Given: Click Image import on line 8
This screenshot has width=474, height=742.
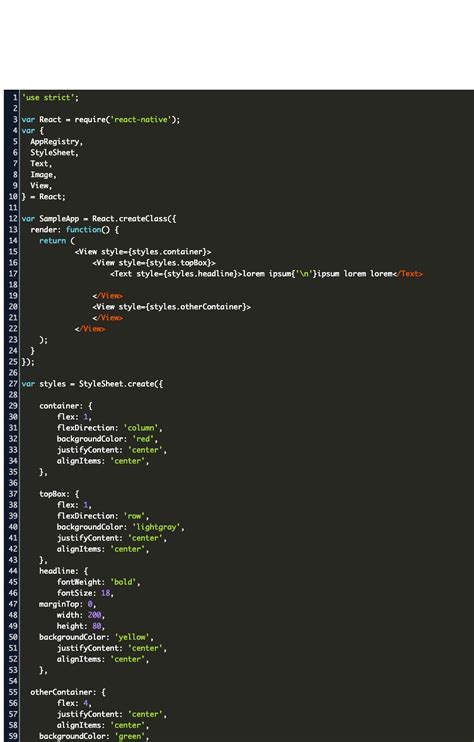Looking at the screenshot, I should pyautogui.click(x=43, y=175).
